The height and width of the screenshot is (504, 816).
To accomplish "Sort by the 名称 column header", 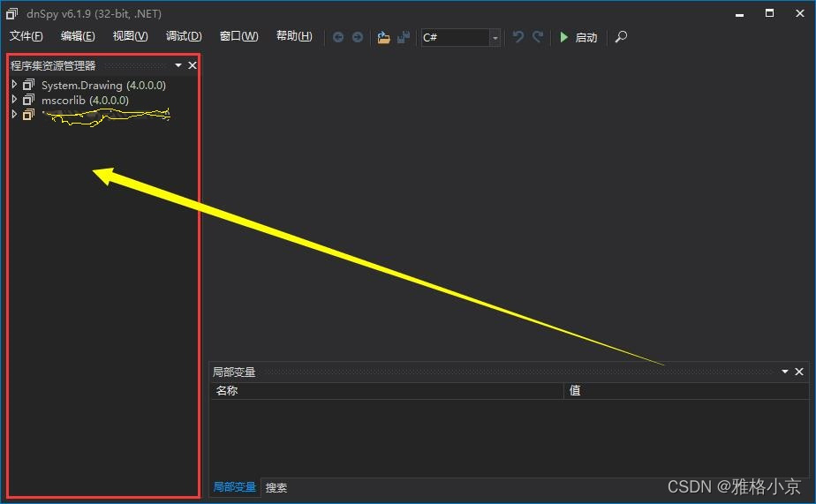I will [x=227, y=391].
